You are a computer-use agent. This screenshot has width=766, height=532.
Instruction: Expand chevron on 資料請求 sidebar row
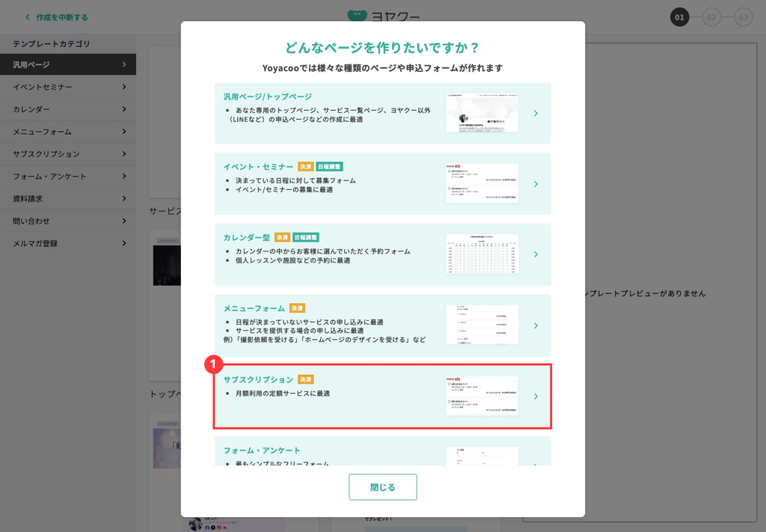[124, 198]
